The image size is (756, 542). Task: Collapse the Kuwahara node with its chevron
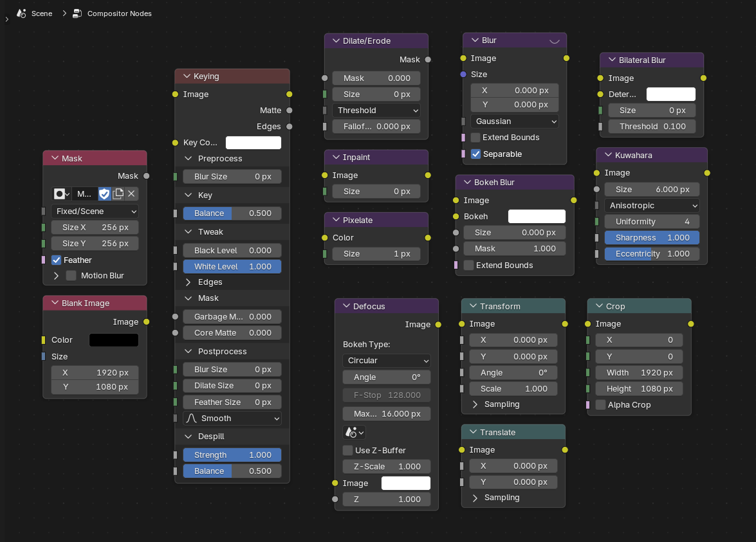608,155
